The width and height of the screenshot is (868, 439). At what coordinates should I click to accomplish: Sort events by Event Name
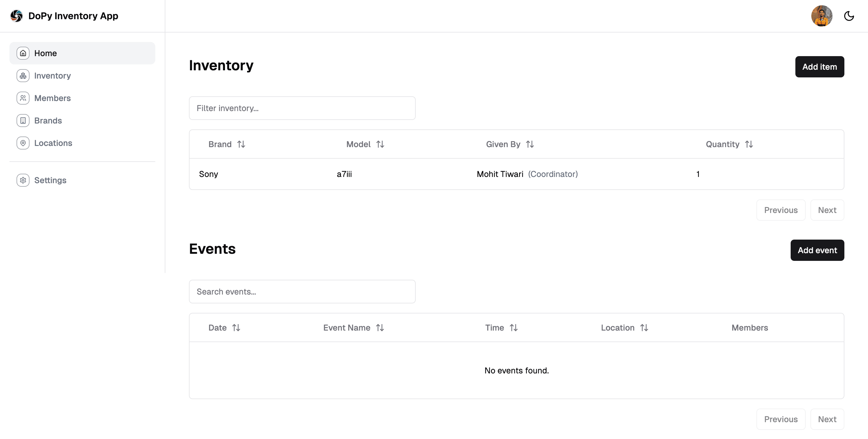(x=380, y=327)
